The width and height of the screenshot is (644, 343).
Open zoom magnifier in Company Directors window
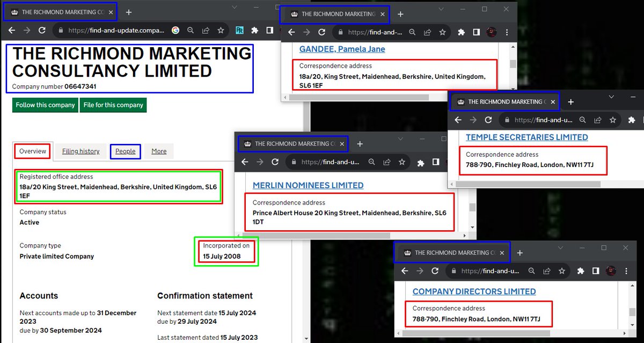coord(531,271)
